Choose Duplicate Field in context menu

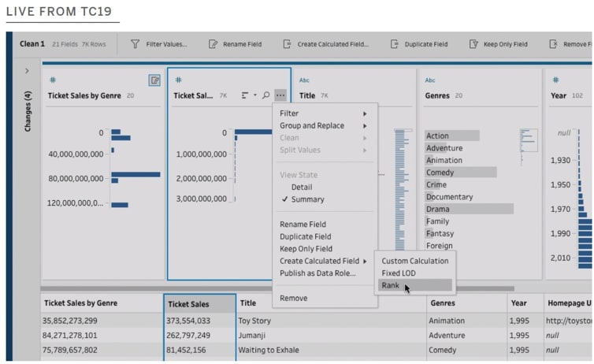[306, 236]
